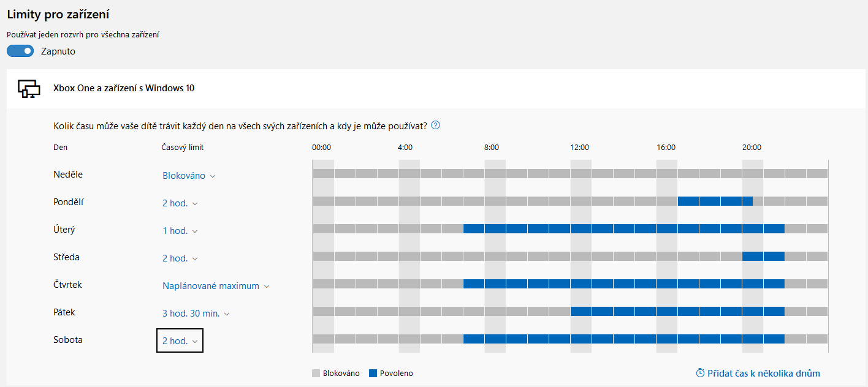This screenshot has width=868, height=387.
Task: Click Neděle's gray blocked schedule bar
Action: pos(570,173)
